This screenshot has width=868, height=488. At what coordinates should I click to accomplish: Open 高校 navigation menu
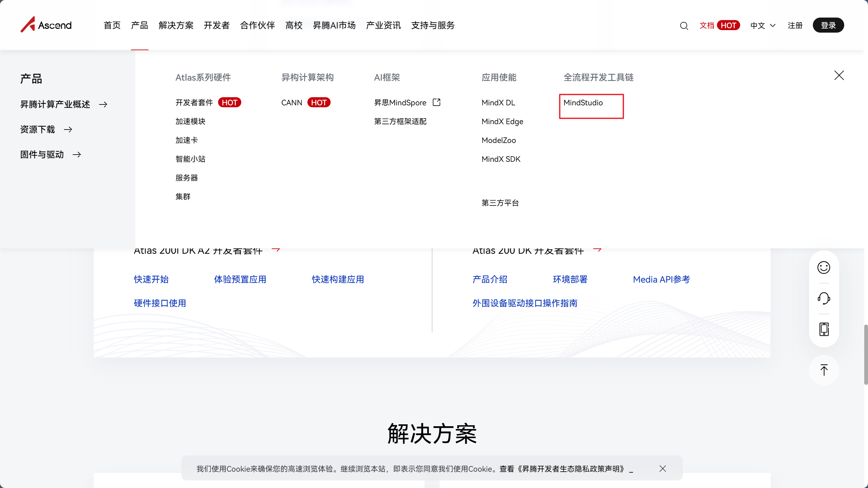(294, 25)
